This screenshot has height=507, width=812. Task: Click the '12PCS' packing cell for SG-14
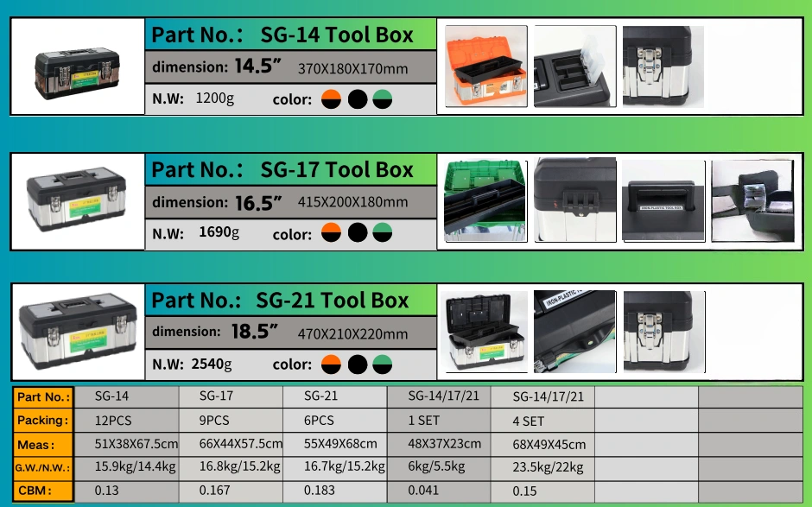tap(113, 421)
